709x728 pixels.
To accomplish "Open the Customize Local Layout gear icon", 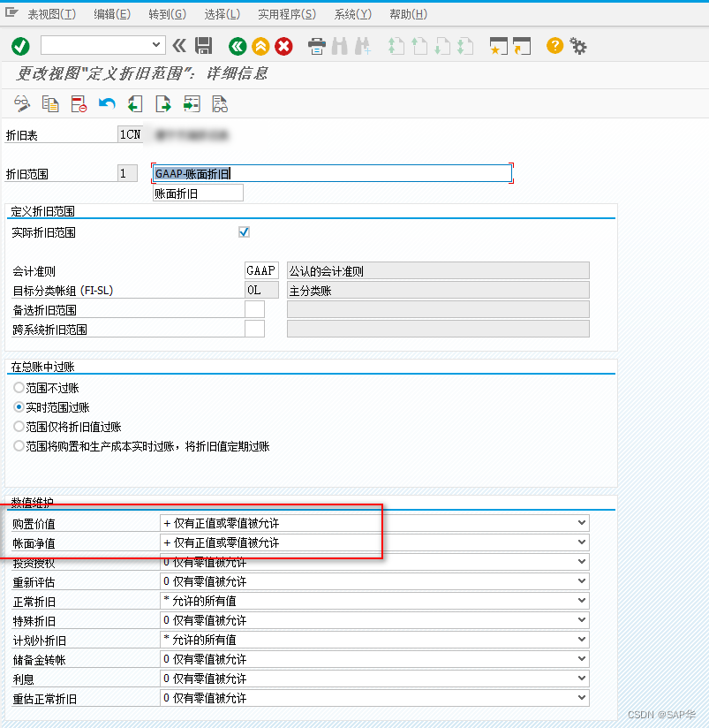I will (x=578, y=46).
